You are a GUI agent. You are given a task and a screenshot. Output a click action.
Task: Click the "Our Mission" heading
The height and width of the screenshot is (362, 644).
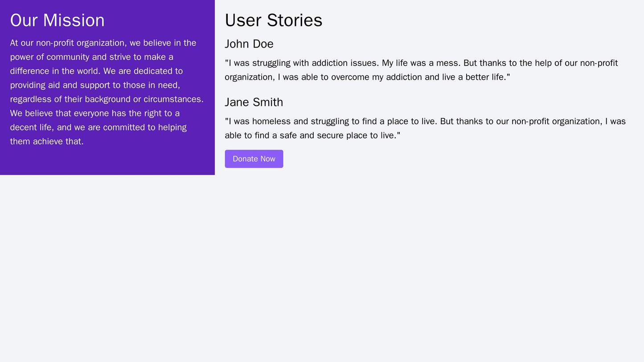(57, 20)
